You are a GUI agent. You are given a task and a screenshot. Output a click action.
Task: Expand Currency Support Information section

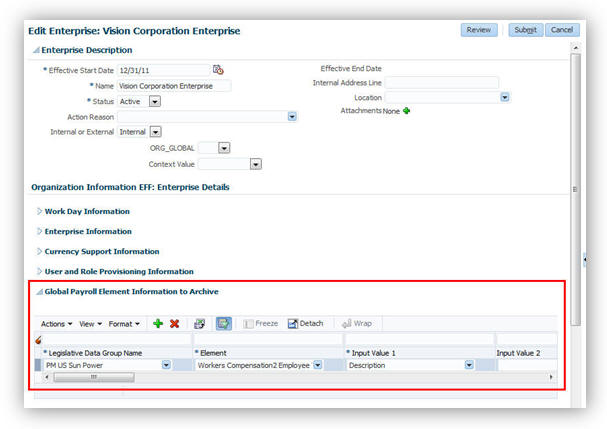tap(39, 252)
